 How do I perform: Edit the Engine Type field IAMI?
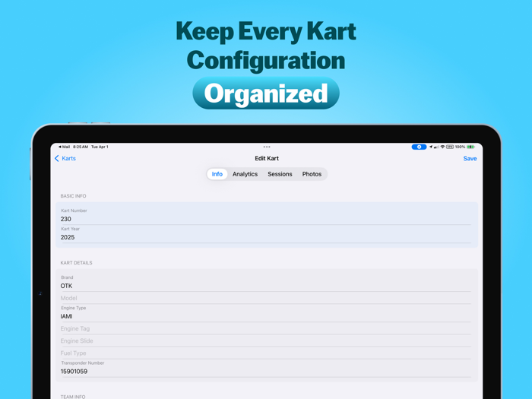[x=266, y=313]
